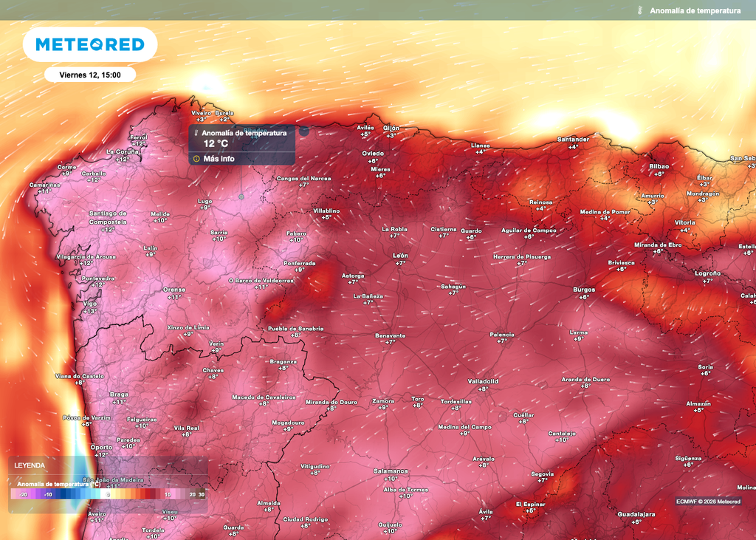Screen dimensions: 756x540
Task: Click the Meteored logo
Action: pyautogui.click(x=90, y=44)
